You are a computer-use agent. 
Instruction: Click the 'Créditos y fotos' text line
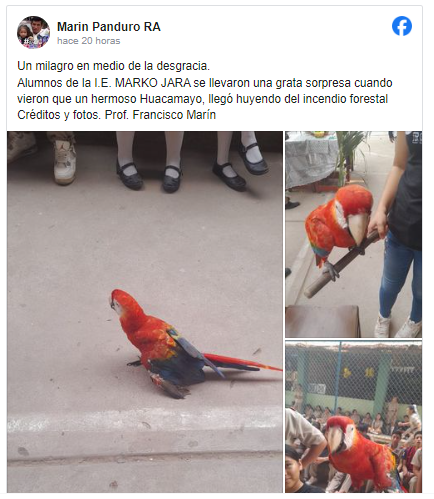[x=58, y=115]
